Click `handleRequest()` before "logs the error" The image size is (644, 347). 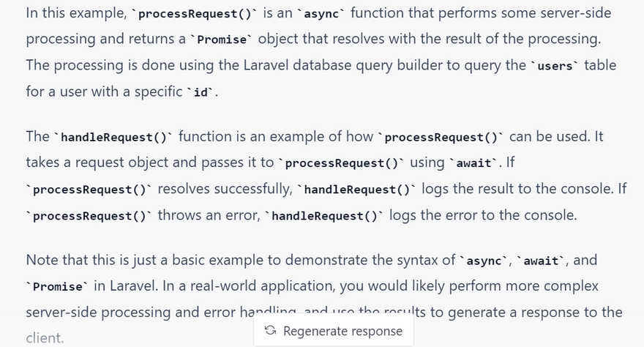tap(325, 217)
